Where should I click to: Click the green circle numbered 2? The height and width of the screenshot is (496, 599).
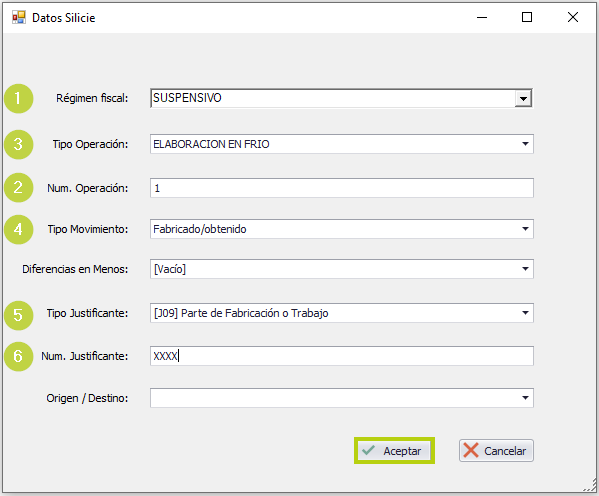[x=18, y=188]
